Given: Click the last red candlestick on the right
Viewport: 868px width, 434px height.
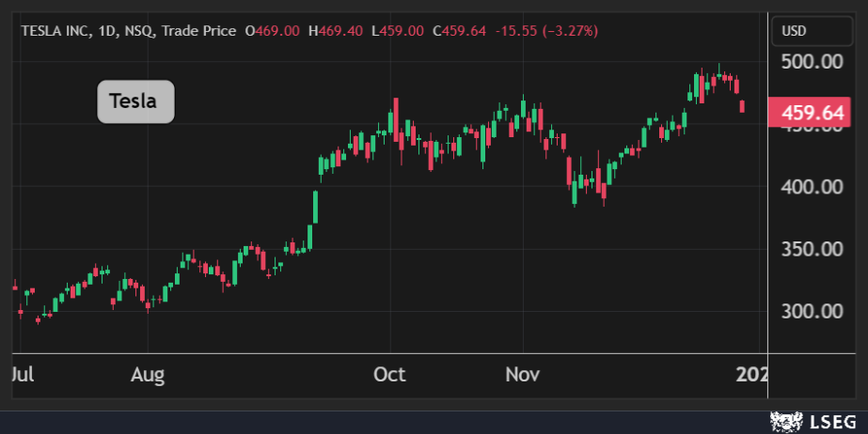Looking at the screenshot, I should 743,106.
